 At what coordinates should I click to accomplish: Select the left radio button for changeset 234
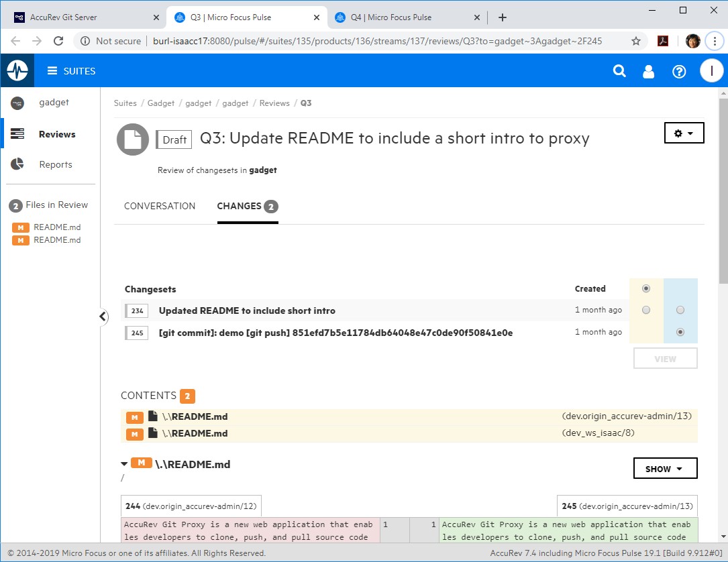tap(646, 310)
